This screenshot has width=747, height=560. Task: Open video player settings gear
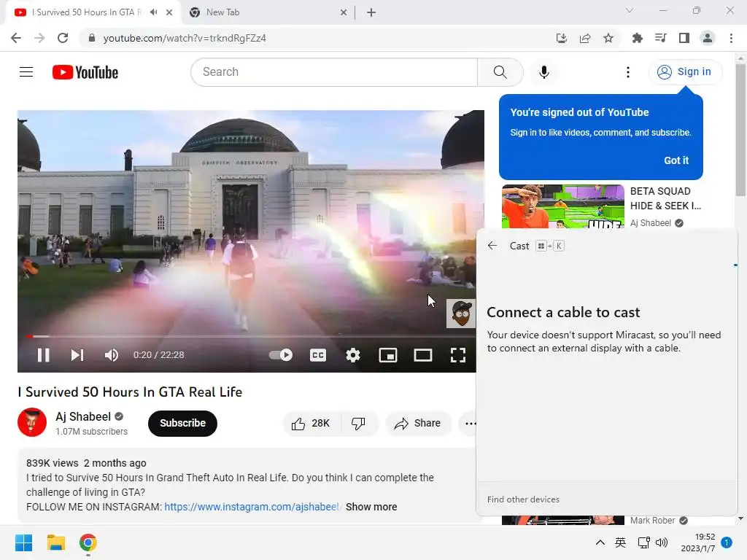click(x=353, y=355)
